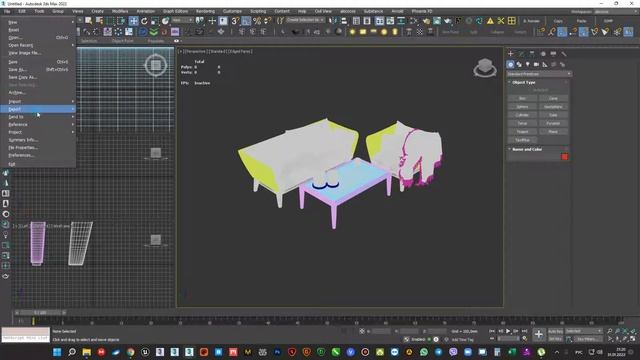The width and height of the screenshot is (640, 360).
Task: Open the Modify tab in command panel
Action: click(521, 53)
